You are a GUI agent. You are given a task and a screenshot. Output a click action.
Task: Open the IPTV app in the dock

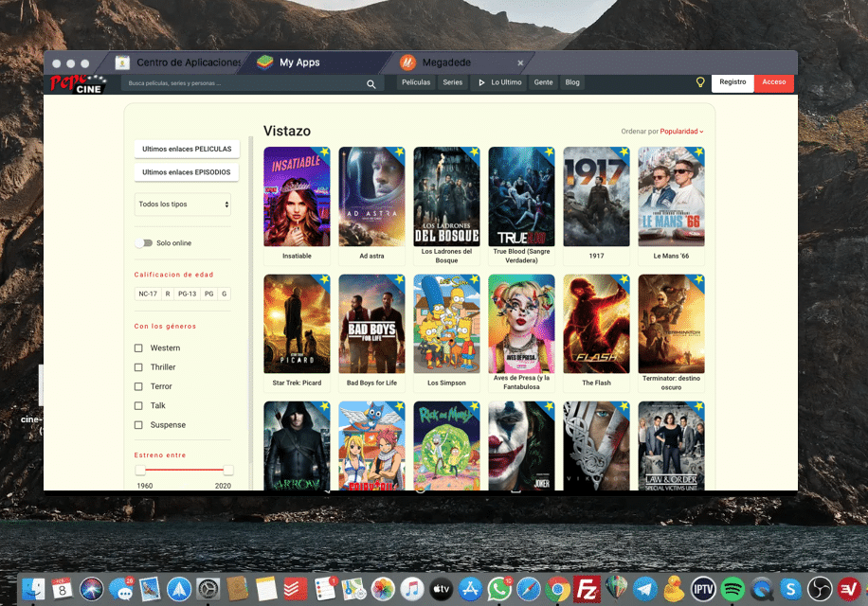tap(701, 588)
